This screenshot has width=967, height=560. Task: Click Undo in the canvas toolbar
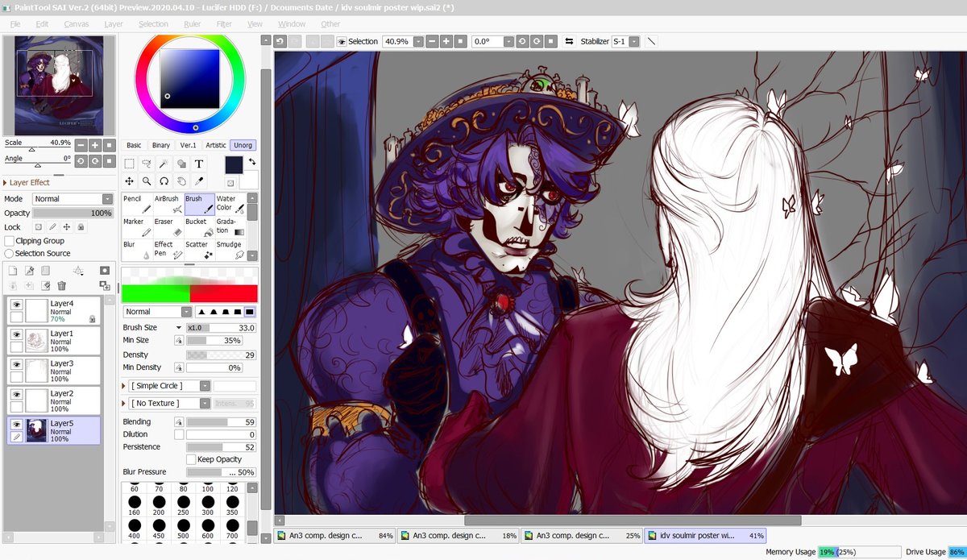(280, 41)
